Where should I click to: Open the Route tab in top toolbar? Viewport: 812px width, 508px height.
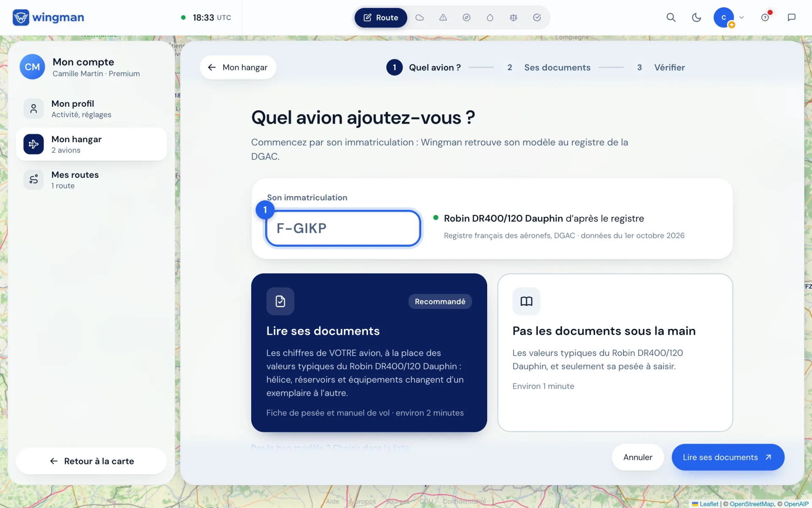381,17
